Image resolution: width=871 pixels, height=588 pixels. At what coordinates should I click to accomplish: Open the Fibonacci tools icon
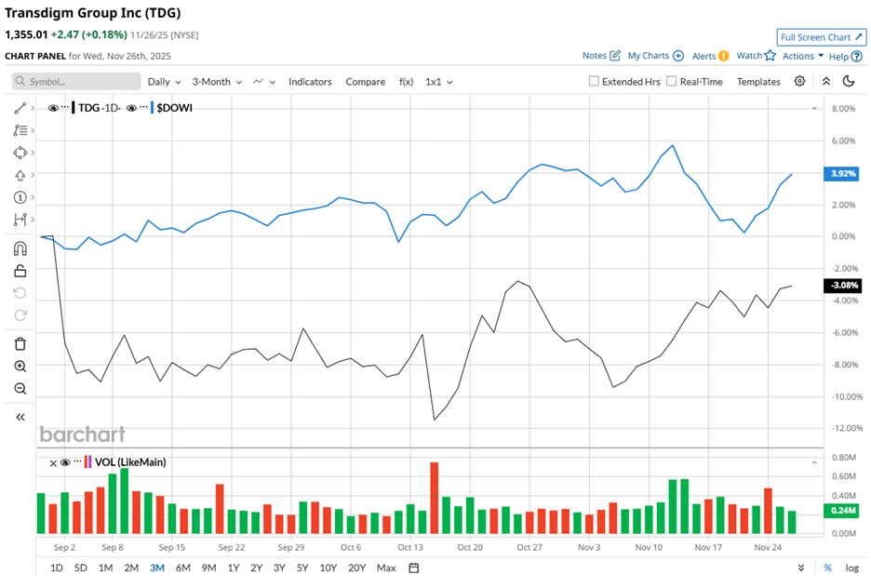point(20,130)
